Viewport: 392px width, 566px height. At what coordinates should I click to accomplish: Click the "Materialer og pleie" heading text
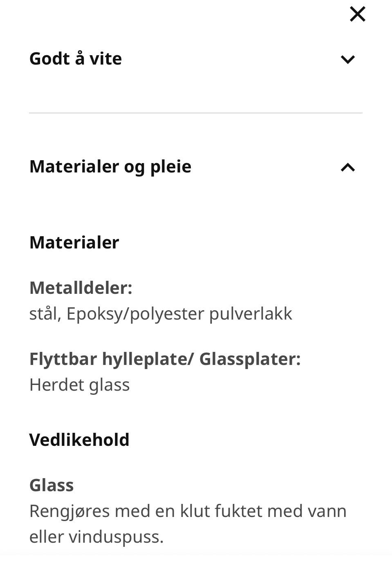pyautogui.click(x=110, y=166)
